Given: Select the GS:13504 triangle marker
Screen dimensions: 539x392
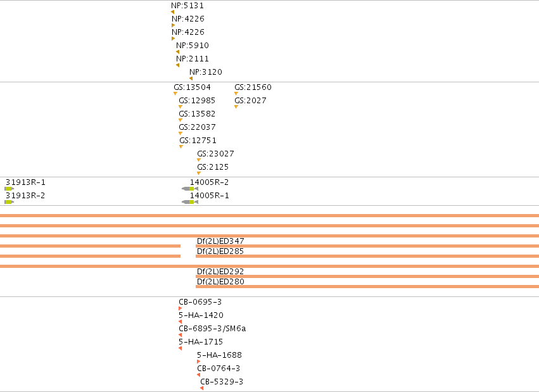Looking at the screenshot, I should click(175, 94).
